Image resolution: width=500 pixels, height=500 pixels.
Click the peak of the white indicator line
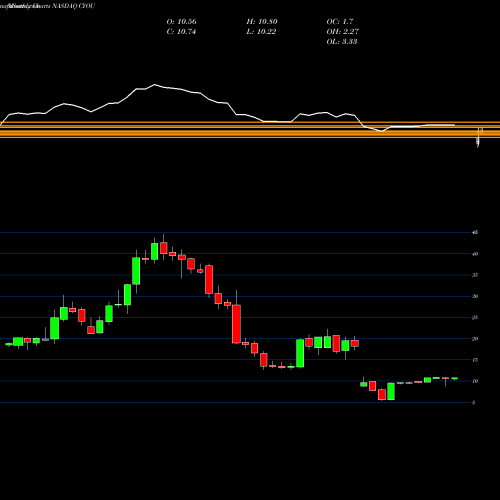tap(154, 85)
